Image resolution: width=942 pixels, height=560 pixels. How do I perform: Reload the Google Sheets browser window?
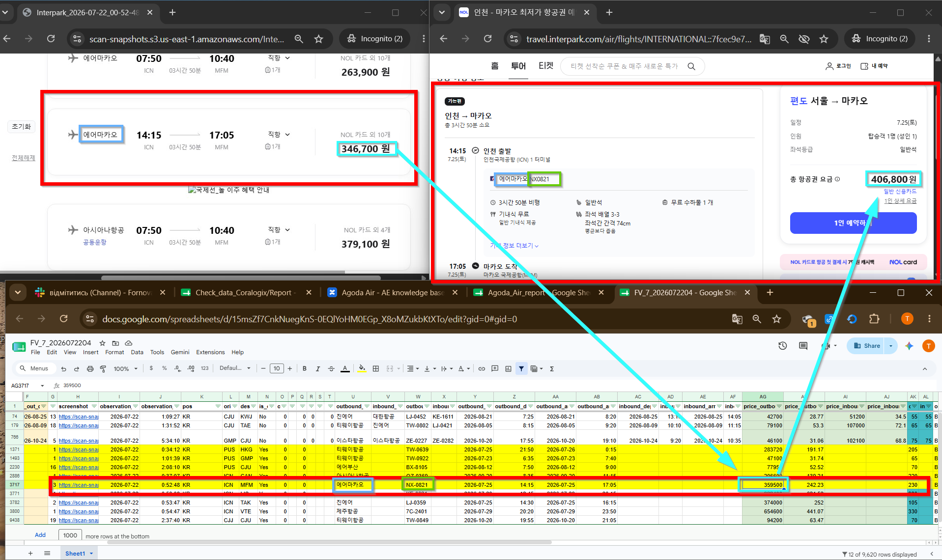[x=63, y=319]
